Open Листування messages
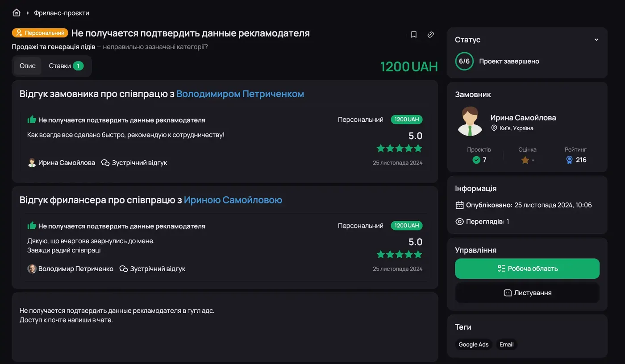This screenshot has width=625, height=364. click(x=527, y=293)
